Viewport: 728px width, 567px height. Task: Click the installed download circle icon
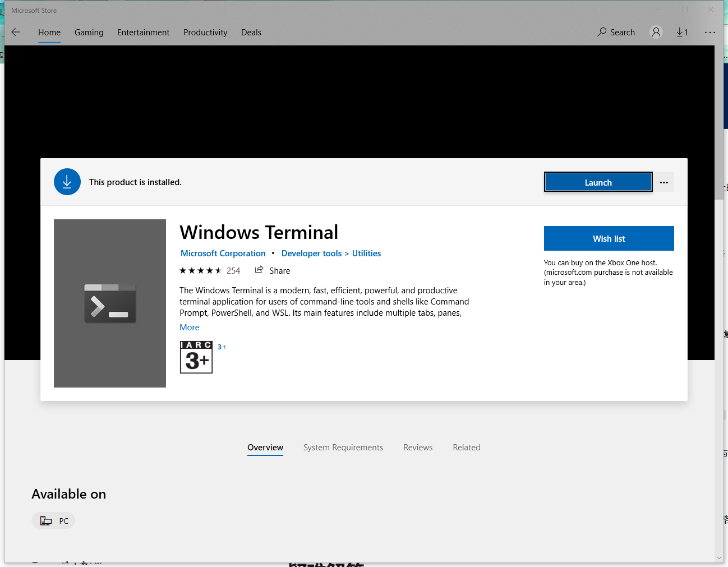pyautogui.click(x=67, y=182)
